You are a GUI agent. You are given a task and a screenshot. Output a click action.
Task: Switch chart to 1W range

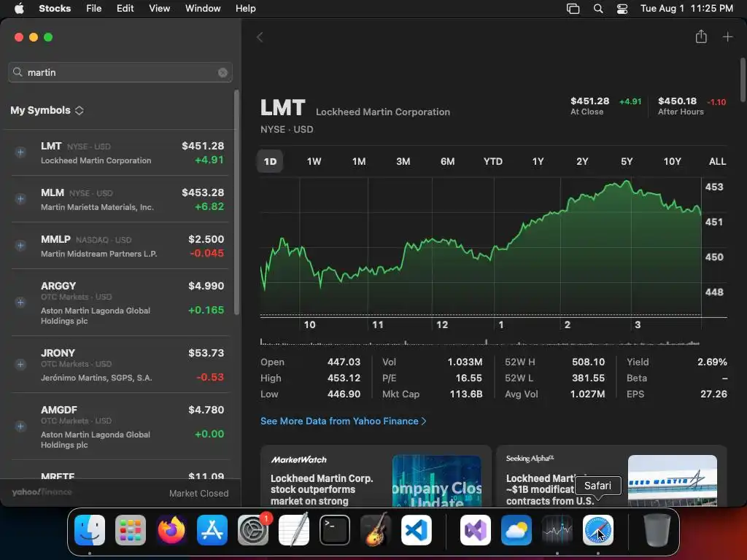(x=314, y=161)
